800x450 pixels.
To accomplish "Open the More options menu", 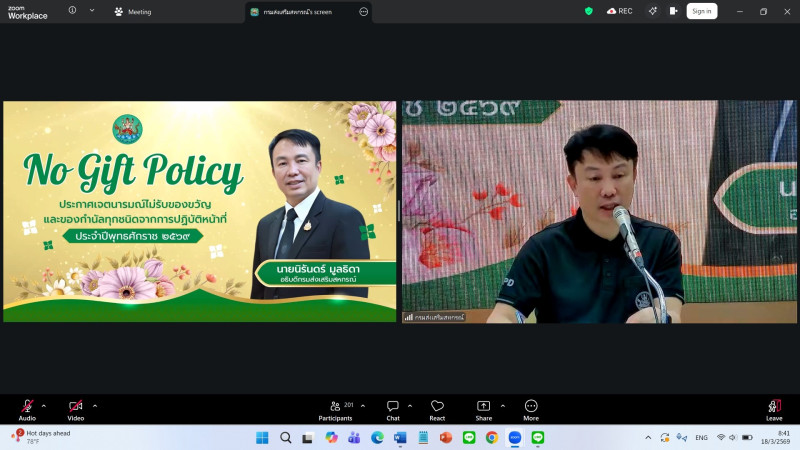I will [x=531, y=408].
